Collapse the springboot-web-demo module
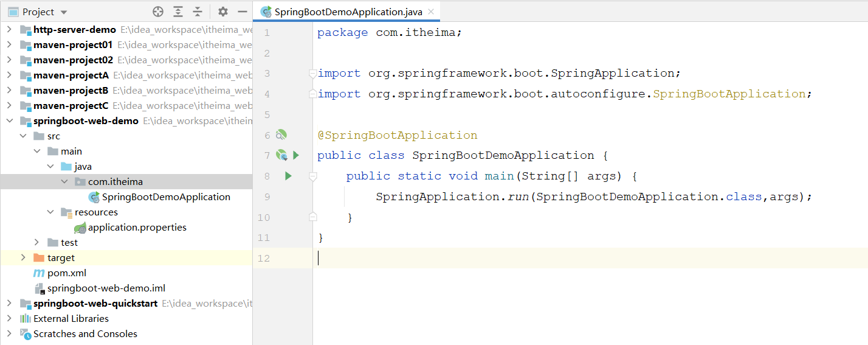Viewport: 868px width, 345px height. click(9, 121)
